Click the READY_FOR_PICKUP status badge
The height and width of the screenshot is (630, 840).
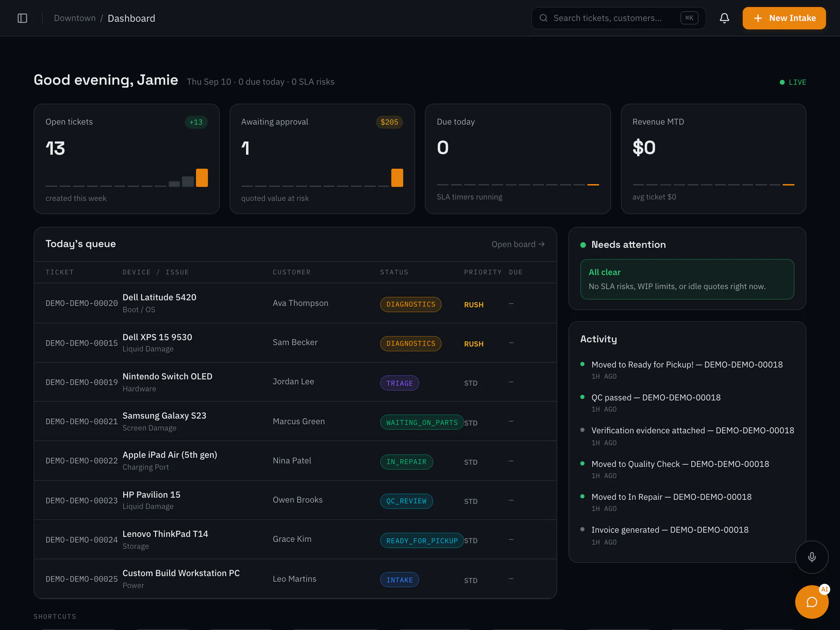point(422,541)
